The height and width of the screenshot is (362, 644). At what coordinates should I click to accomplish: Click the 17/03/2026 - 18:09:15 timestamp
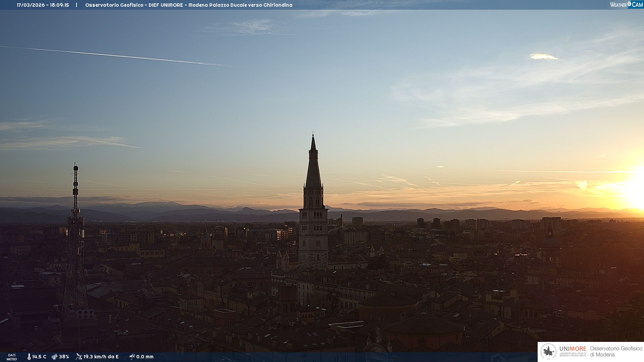click(43, 5)
